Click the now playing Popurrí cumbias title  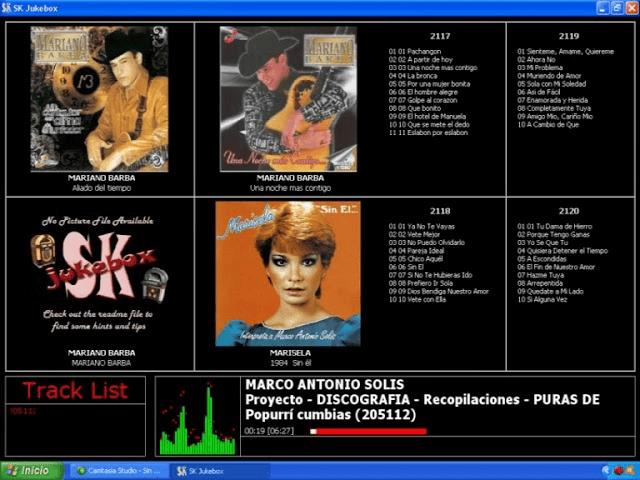331,415
